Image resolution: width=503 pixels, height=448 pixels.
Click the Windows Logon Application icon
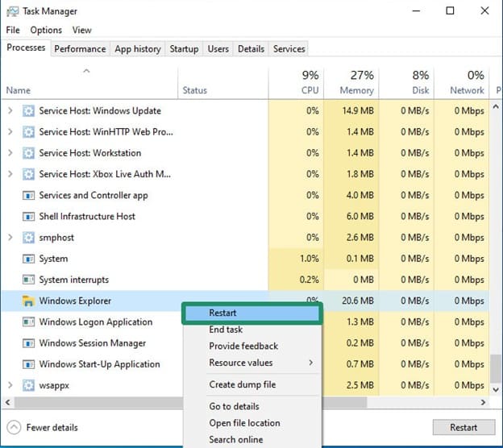(28, 322)
